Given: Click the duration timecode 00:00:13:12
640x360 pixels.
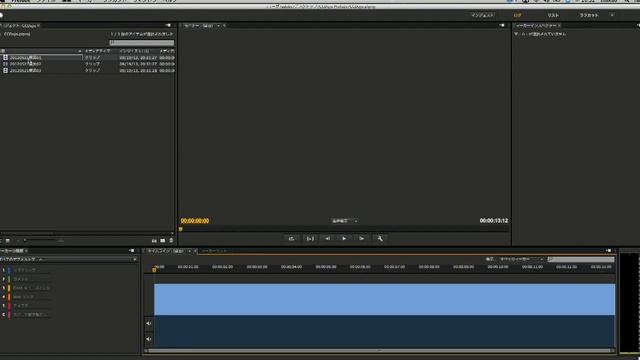Looking at the screenshot, I should tap(494, 221).
